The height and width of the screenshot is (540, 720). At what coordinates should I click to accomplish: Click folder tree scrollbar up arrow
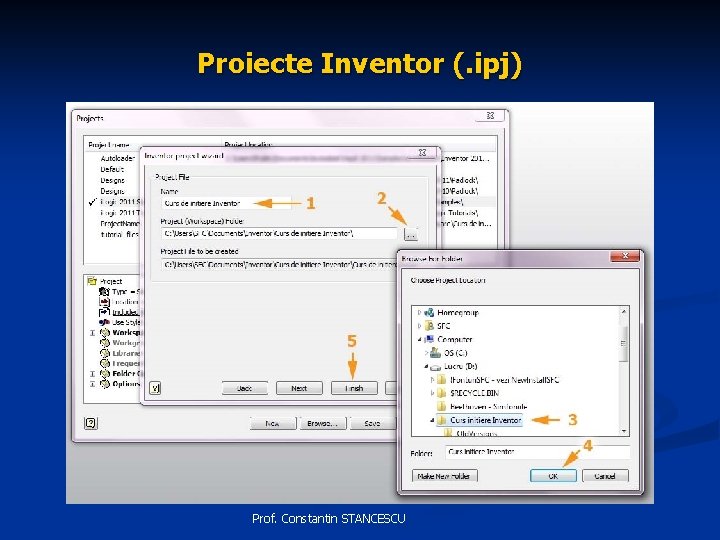pos(624,311)
